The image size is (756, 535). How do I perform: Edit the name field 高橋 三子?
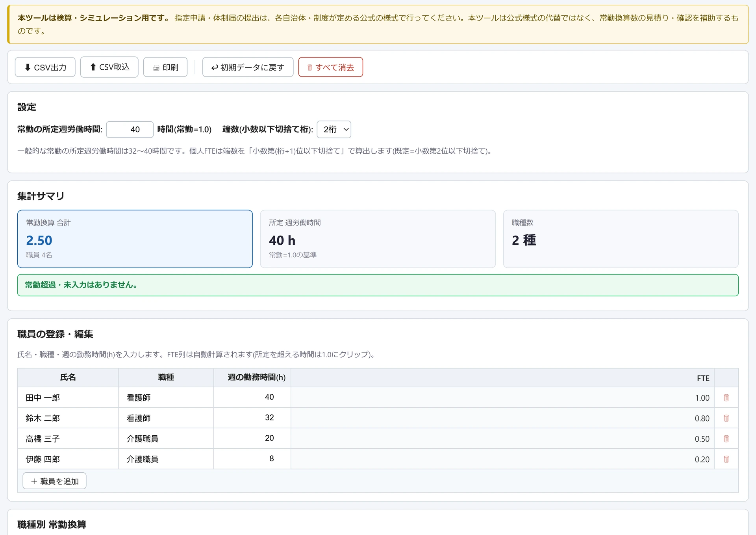(x=68, y=438)
